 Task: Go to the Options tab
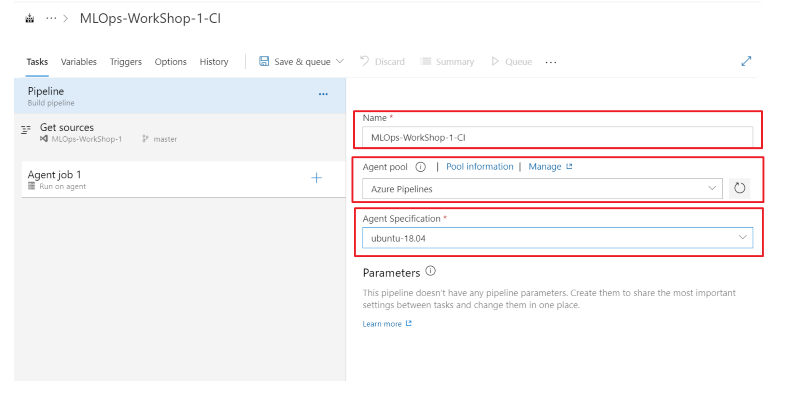coord(170,62)
